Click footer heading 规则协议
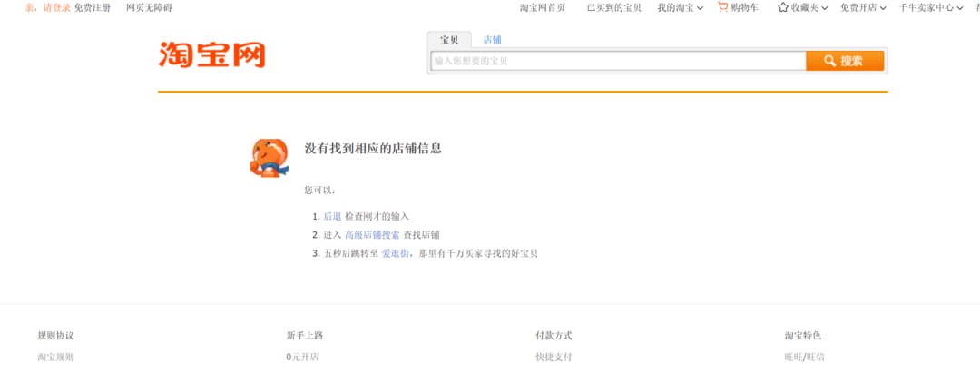The width and height of the screenshot is (980, 373). 55,336
